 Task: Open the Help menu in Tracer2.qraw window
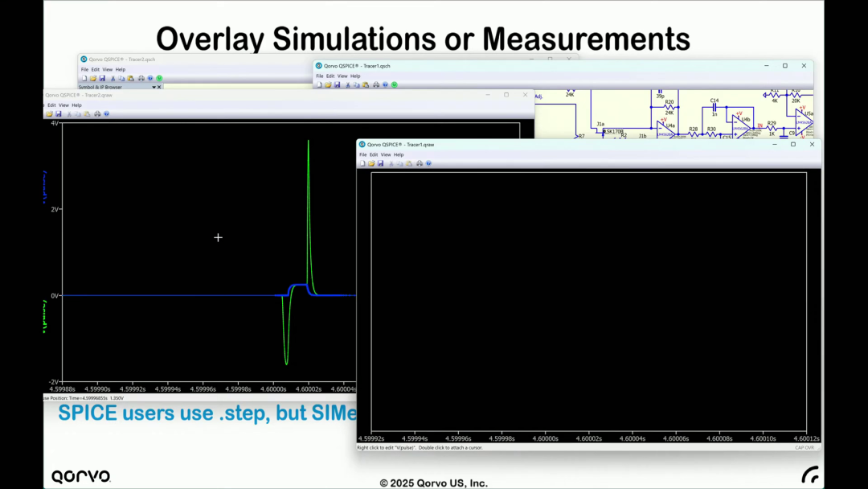point(76,105)
